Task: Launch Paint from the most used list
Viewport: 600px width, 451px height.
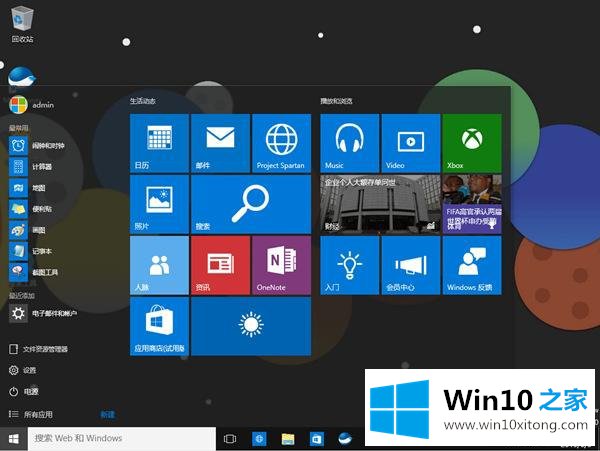Action: 28,230
